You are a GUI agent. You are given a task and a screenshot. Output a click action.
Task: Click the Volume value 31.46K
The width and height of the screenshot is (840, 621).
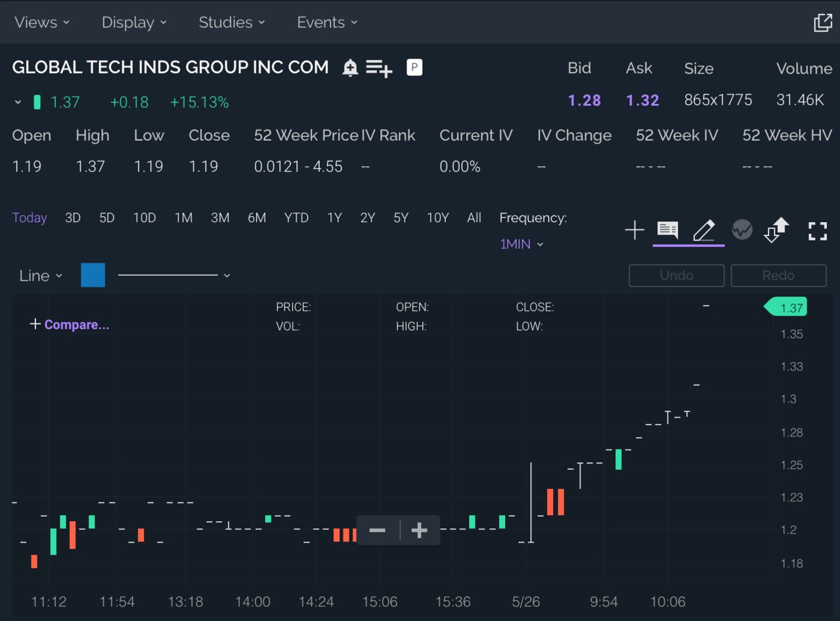point(800,101)
